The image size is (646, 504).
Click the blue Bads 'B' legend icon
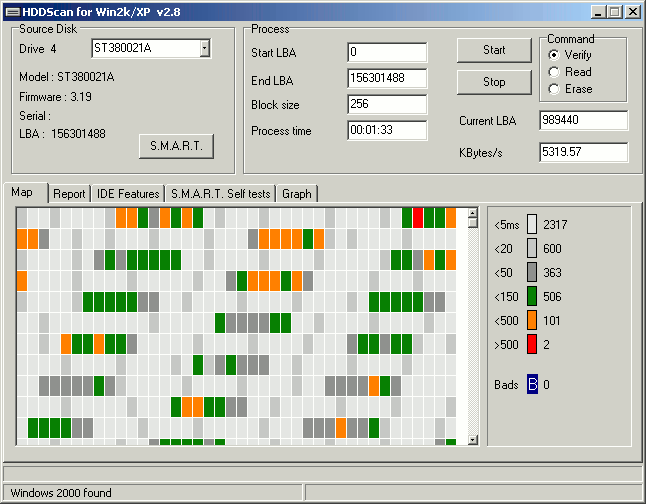pyautogui.click(x=532, y=384)
